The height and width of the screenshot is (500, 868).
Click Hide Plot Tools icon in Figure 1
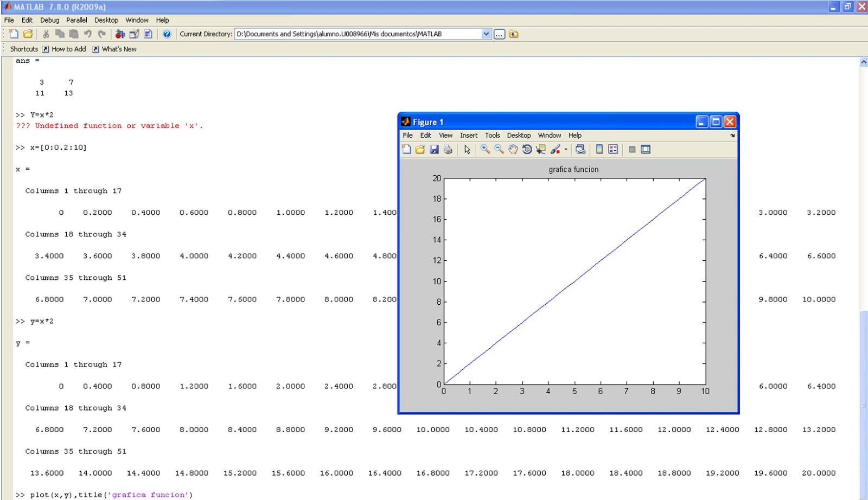point(632,149)
